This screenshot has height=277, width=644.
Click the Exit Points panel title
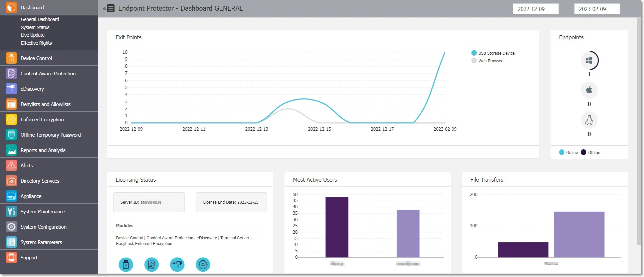129,37
